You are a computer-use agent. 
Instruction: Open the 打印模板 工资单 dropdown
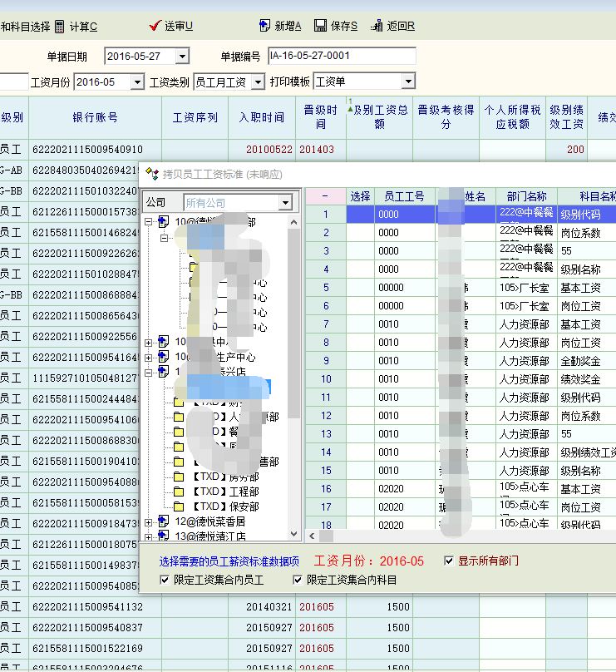coord(407,82)
